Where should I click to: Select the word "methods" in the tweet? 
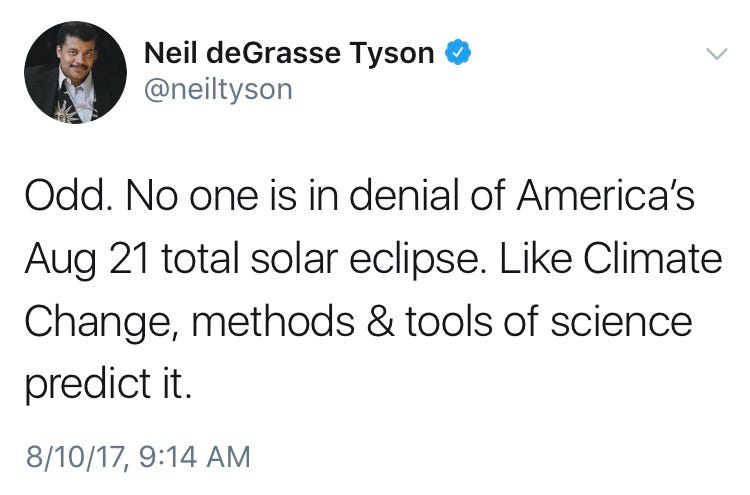tap(273, 322)
